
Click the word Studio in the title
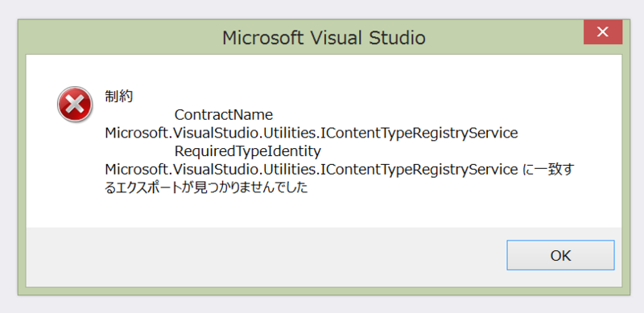[397, 38]
